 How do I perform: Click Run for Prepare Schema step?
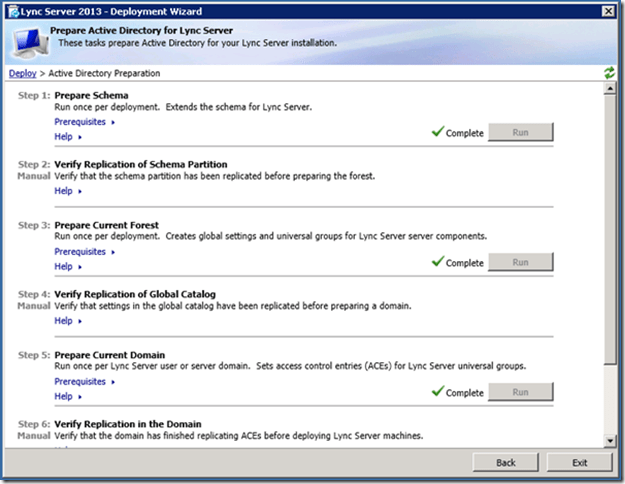point(520,133)
